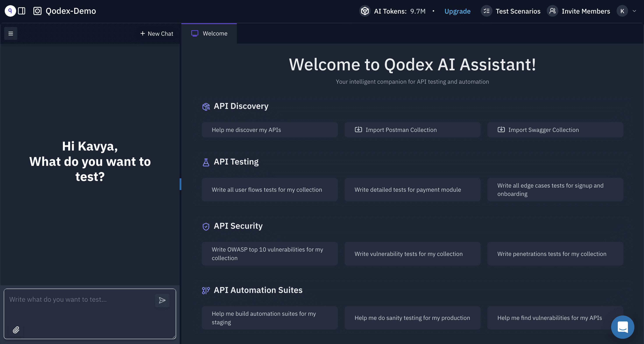The image size is (644, 344).
Task: Click the send message arrow icon
Action: (162, 300)
